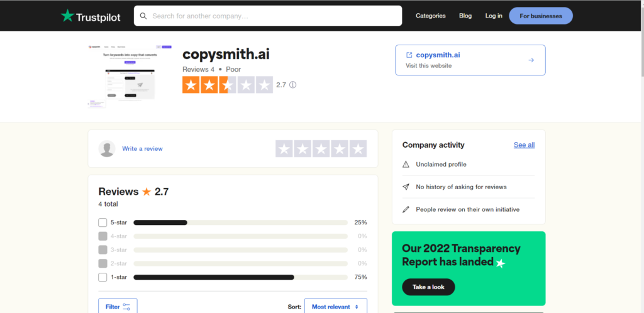The width and height of the screenshot is (644, 313).
Task: Click the Company activity heading
Action: click(x=433, y=145)
